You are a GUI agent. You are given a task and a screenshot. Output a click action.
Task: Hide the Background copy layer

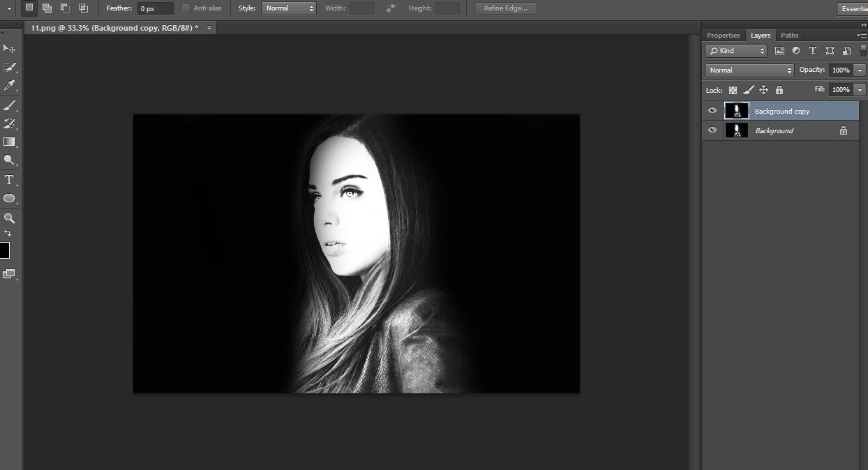pyautogui.click(x=712, y=111)
